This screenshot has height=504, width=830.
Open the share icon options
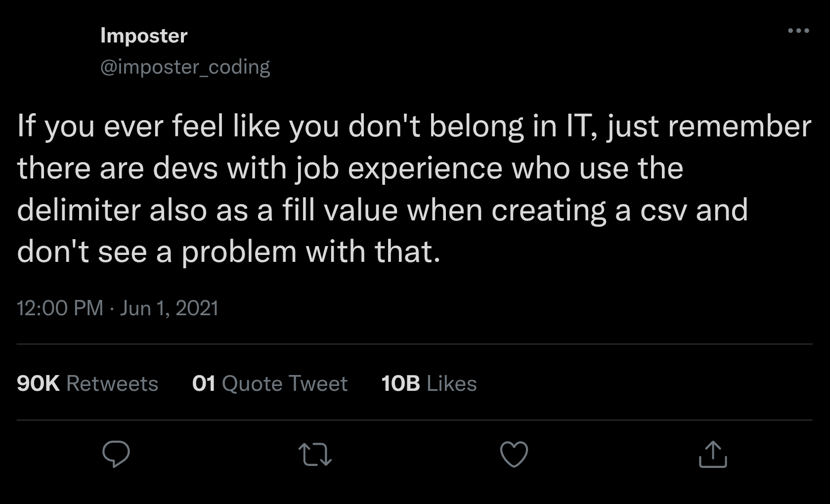(x=712, y=455)
